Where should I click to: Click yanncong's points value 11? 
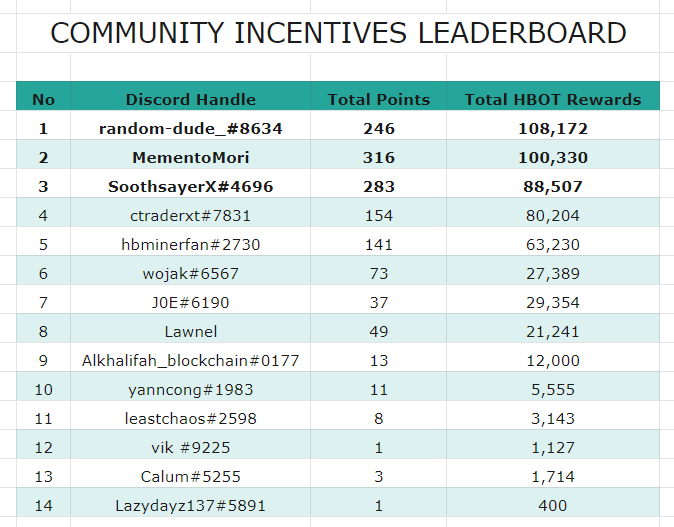coord(379,389)
